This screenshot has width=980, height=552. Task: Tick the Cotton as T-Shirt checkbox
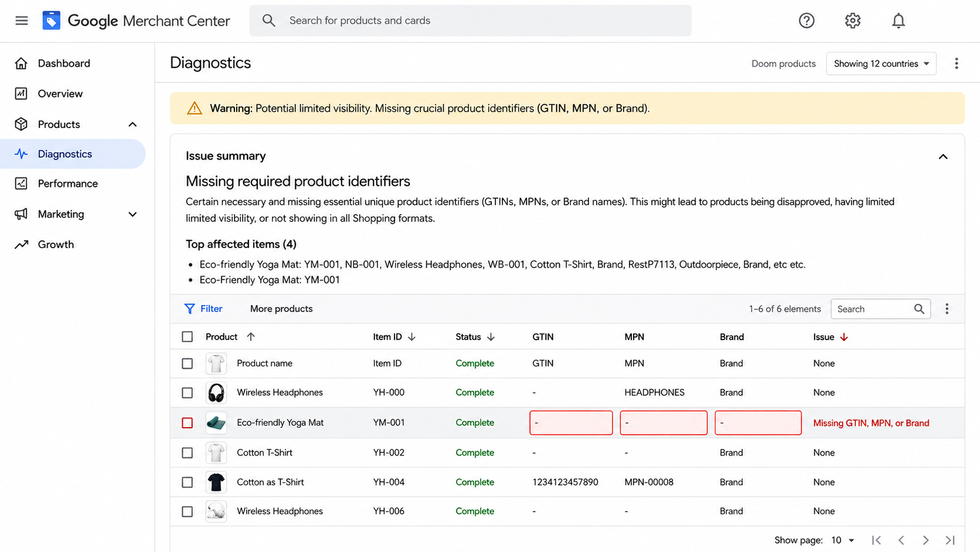187,482
